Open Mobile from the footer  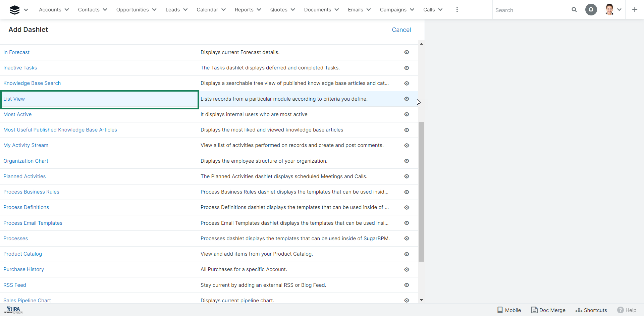(x=509, y=310)
